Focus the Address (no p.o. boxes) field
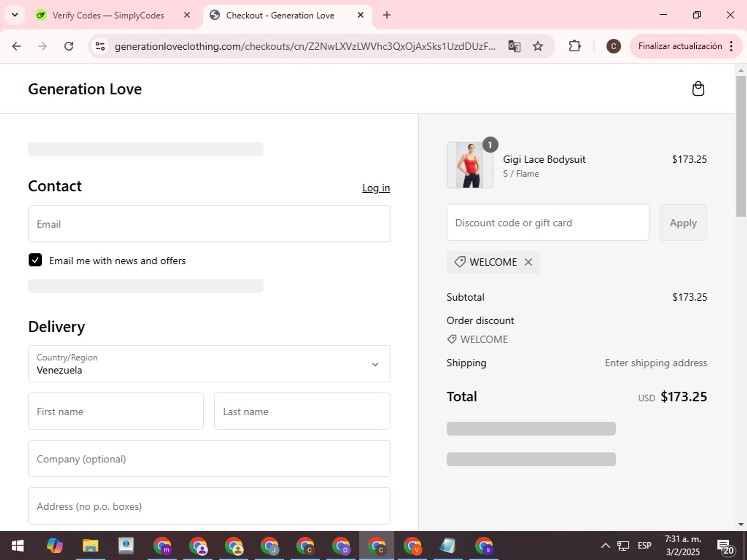The height and width of the screenshot is (560, 747). click(209, 506)
